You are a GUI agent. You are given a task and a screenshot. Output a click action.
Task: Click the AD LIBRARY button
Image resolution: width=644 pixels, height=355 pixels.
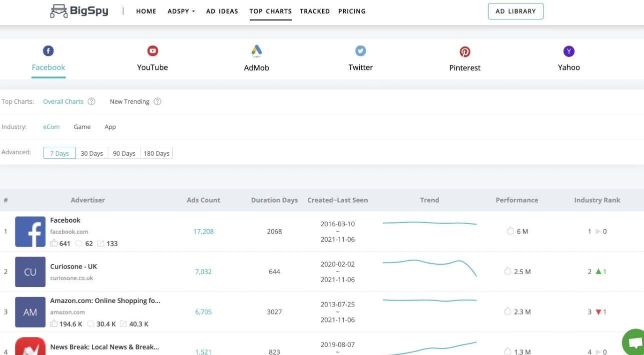coord(516,11)
